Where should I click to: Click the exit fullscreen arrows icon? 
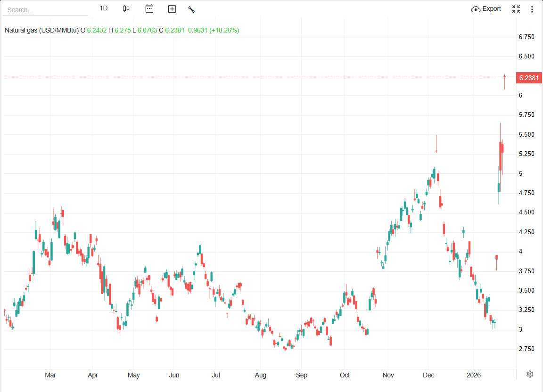pos(516,9)
